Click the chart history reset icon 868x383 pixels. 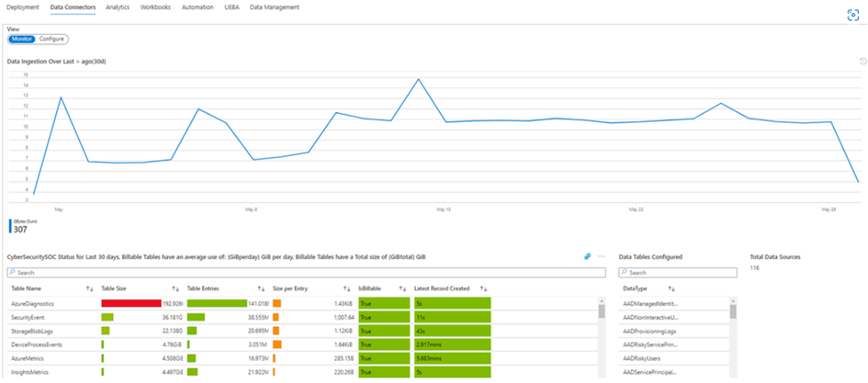click(863, 61)
